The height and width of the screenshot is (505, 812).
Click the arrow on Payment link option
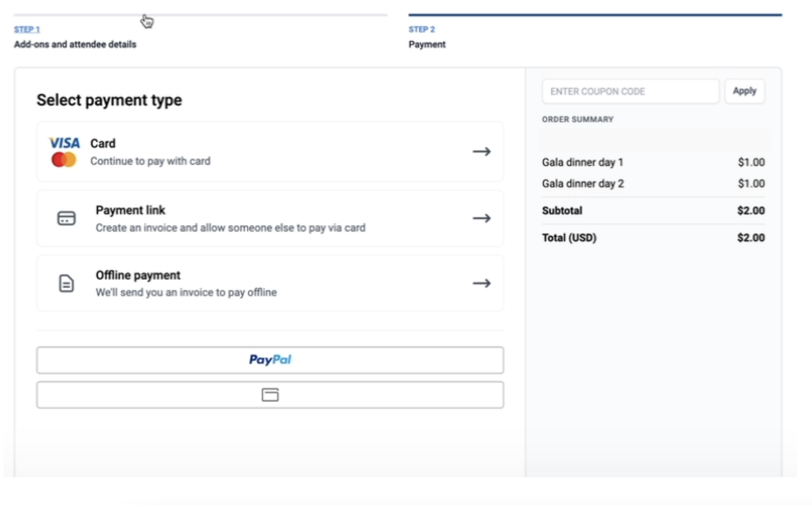[x=481, y=218]
